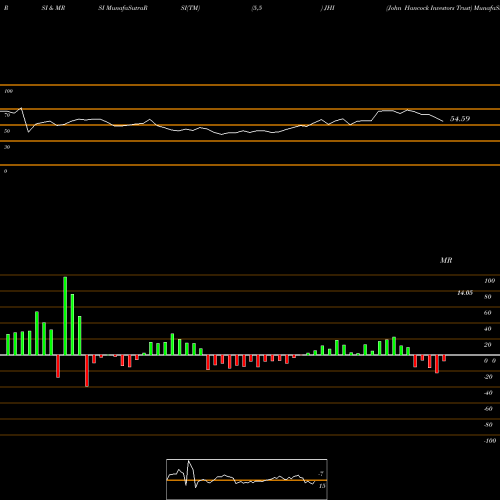Click the '(5,5' parameter text in the header
The height and width of the screenshot is (500, 500).
[x=257, y=8]
